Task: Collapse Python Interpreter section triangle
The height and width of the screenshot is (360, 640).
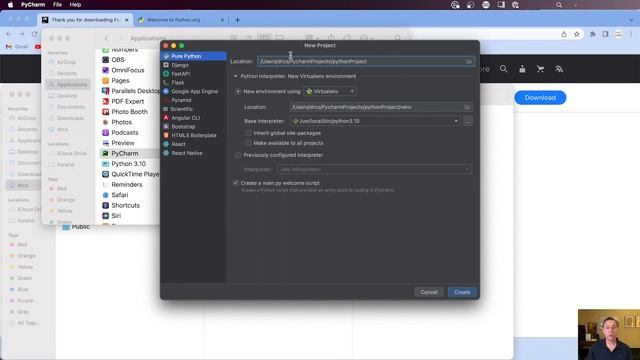Action: [236, 76]
